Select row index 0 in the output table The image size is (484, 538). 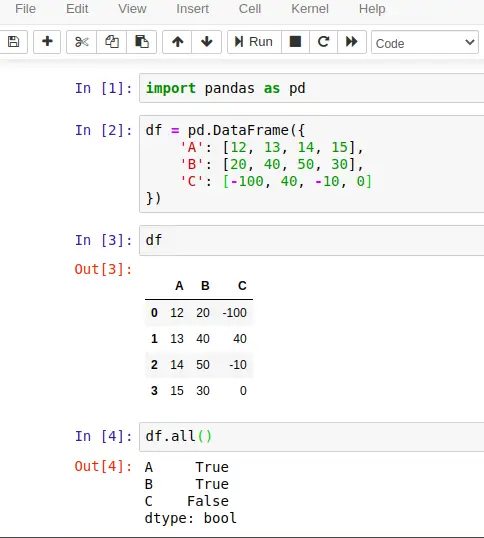154,313
